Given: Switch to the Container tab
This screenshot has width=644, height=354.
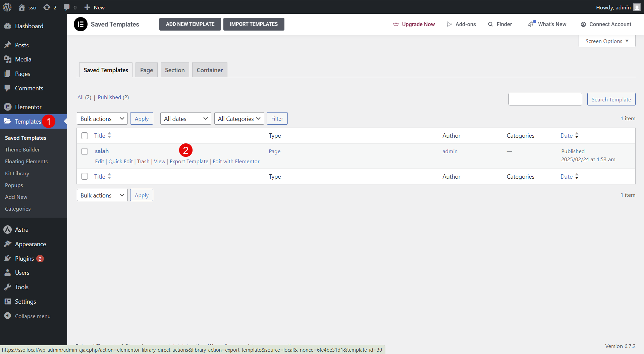Looking at the screenshot, I should 209,70.
